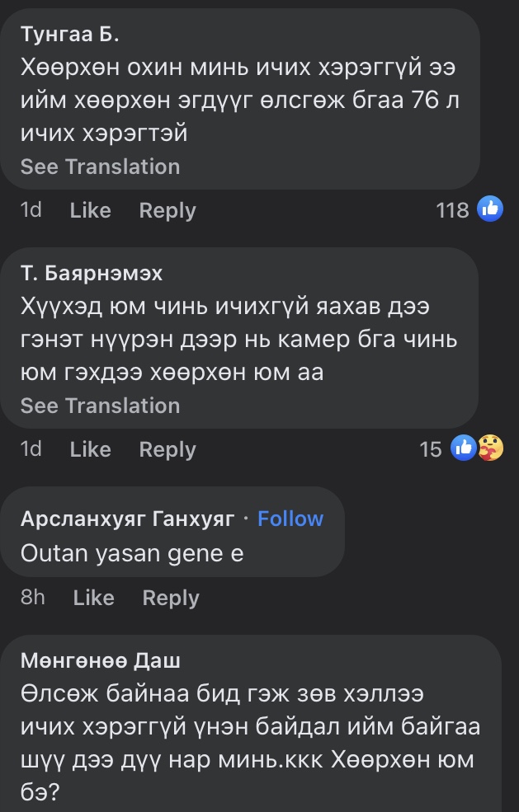Image resolution: width=519 pixels, height=812 pixels.
Task: Like Арсланхуяг Ганхуяг's comment
Action: tap(94, 598)
